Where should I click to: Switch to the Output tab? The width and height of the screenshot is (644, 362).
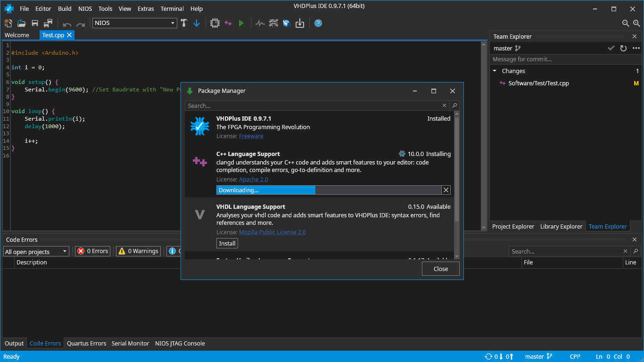14,343
